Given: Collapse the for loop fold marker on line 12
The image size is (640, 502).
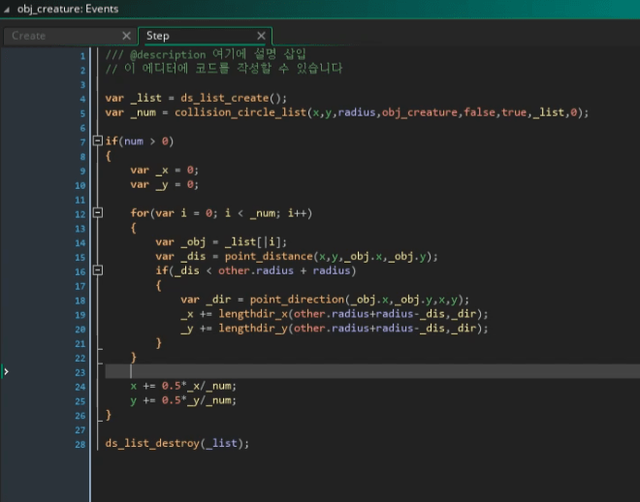Looking at the screenshot, I should coord(97,213).
